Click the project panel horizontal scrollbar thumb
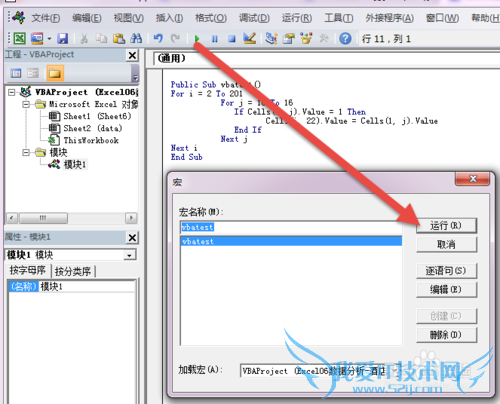 [43, 218]
